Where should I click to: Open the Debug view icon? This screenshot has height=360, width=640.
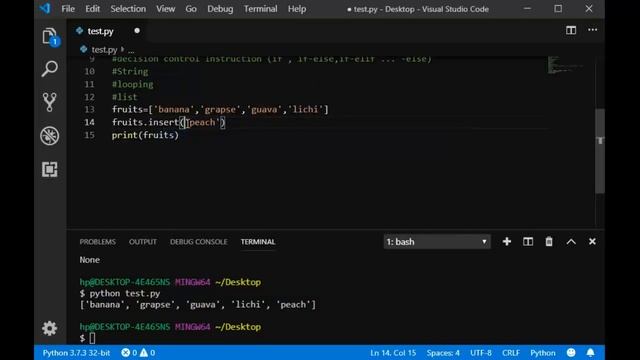[x=50, y=136]
